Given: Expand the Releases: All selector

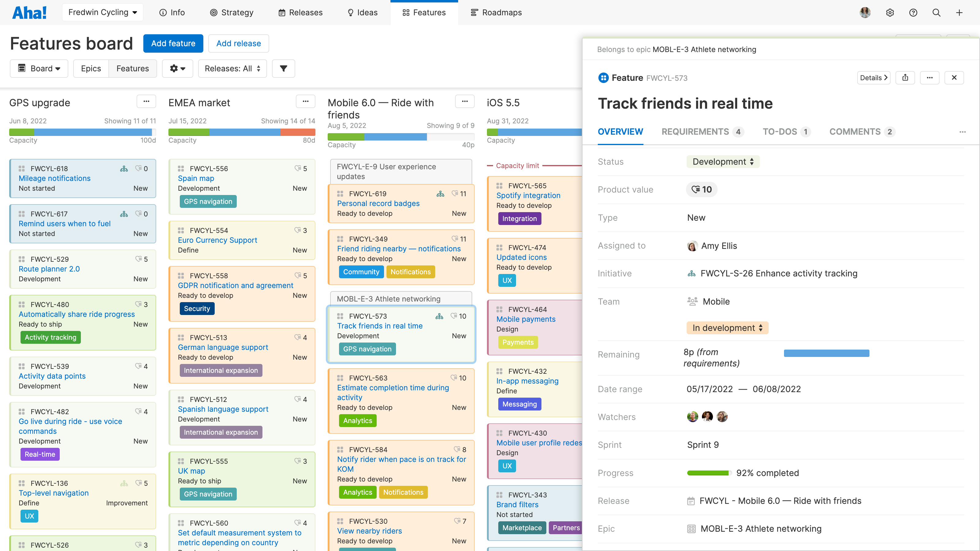Looking at the screenshot, I should tap(232, 69).
